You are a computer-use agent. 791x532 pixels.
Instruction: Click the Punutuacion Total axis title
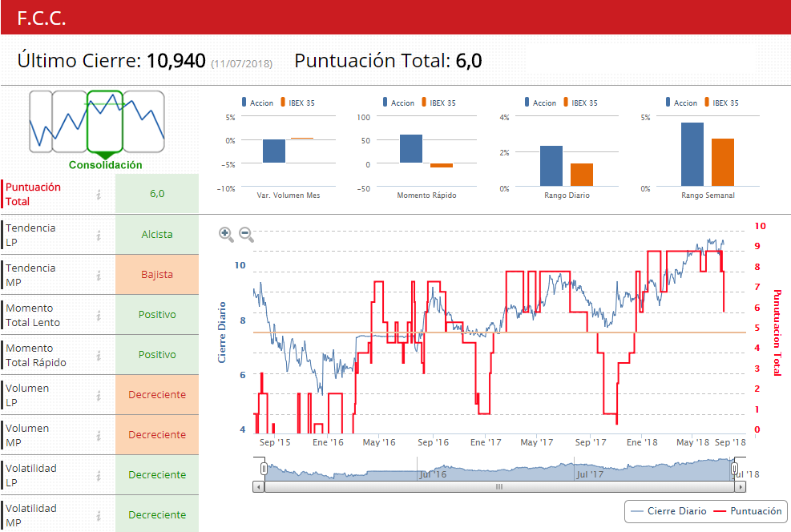point(777,332)
